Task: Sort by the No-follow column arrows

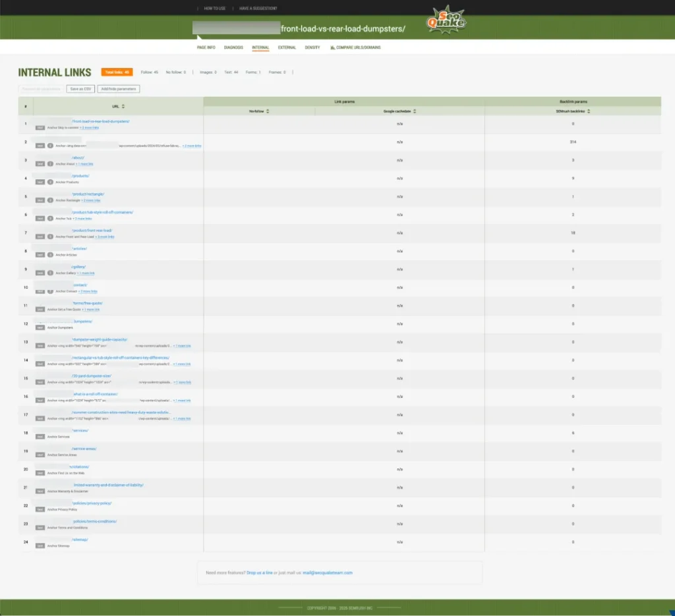Action: point(268,111)
